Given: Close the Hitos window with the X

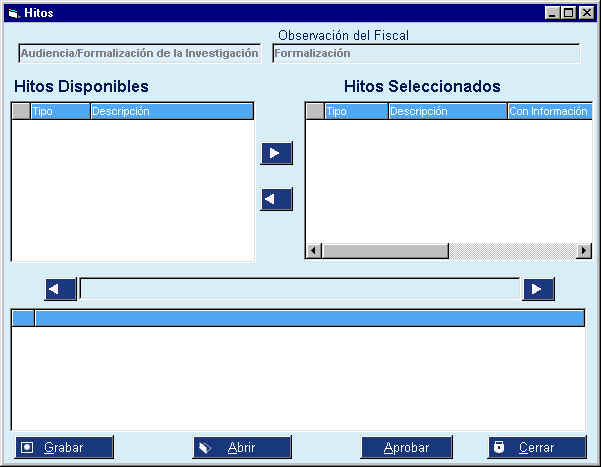Looking at the screenshot, I should 587,13.
